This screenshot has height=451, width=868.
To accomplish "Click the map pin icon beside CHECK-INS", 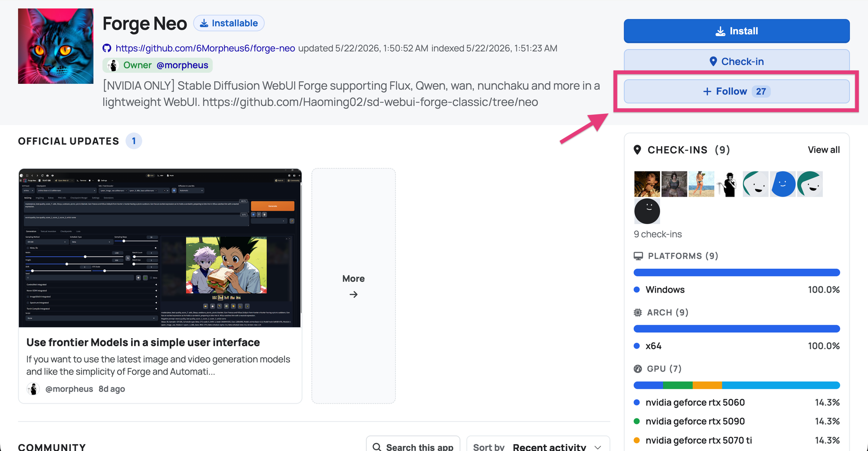I will coord(638,150).
